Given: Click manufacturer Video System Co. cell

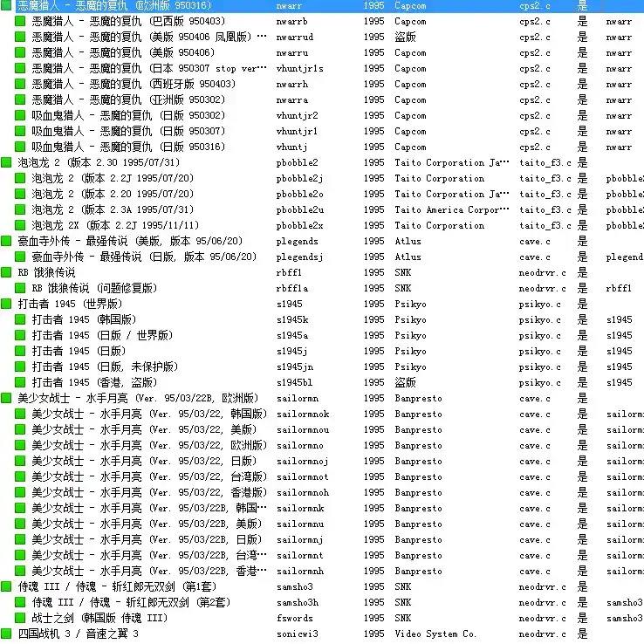Looking at the screenshot, I should pyautogui.click(x=435, y=634).
